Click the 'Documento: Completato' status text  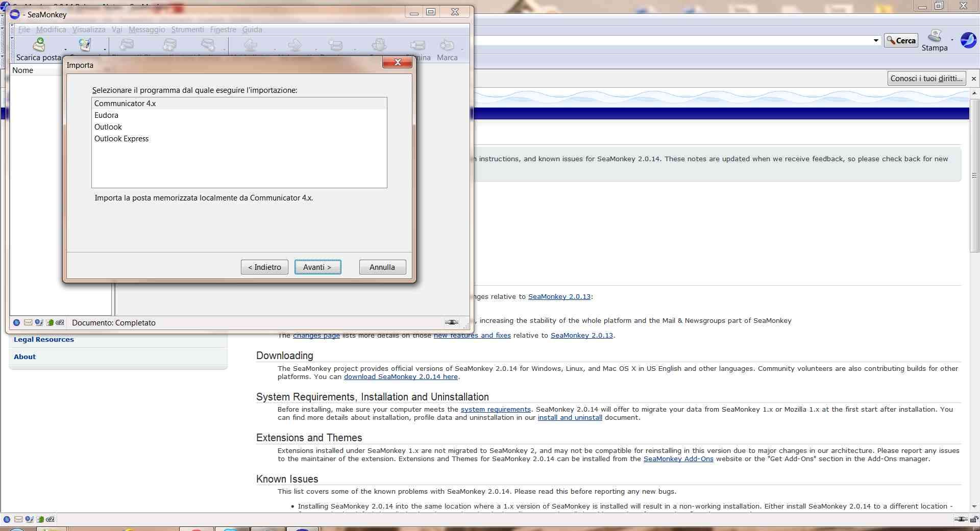(x=114, y=323)
